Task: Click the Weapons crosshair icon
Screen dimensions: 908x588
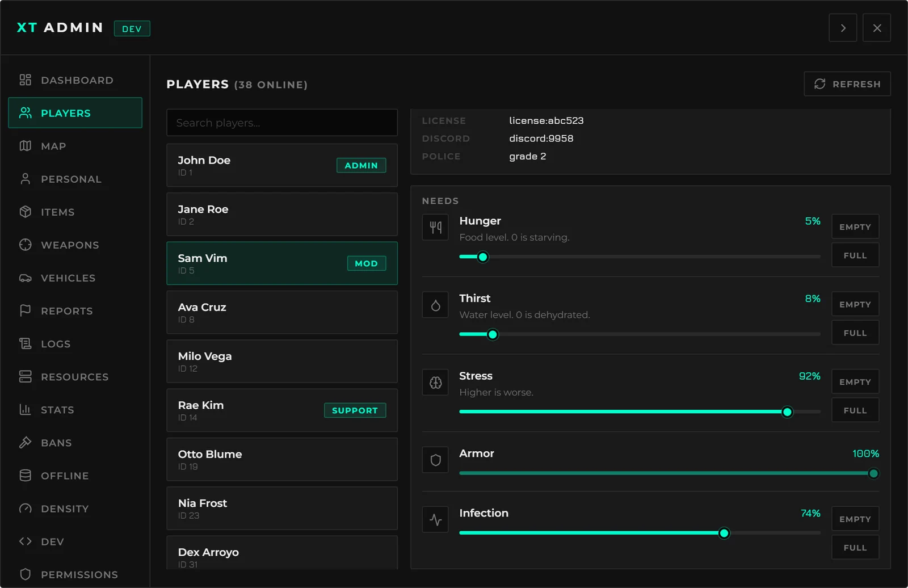Action: [x=25, y=245]
